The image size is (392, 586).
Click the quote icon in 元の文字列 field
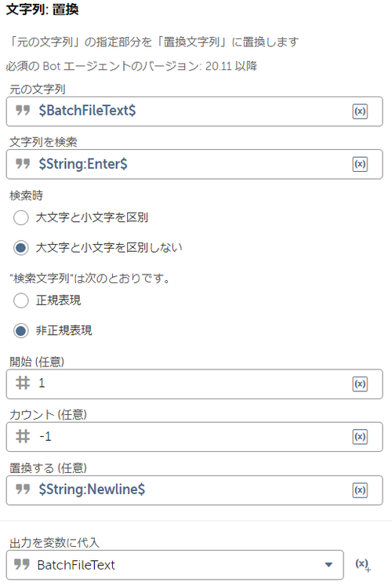[x=23, y=110]
